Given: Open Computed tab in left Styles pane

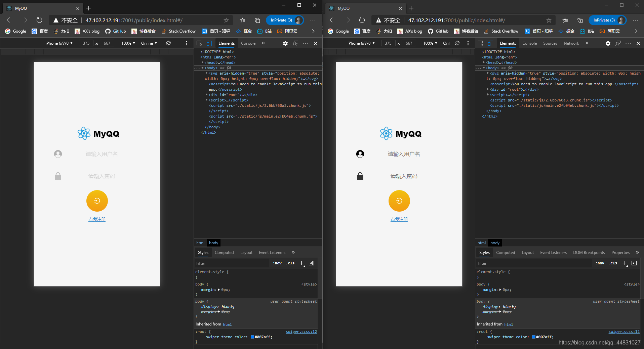Looking at the screenshot, I should tap(224, 253).
